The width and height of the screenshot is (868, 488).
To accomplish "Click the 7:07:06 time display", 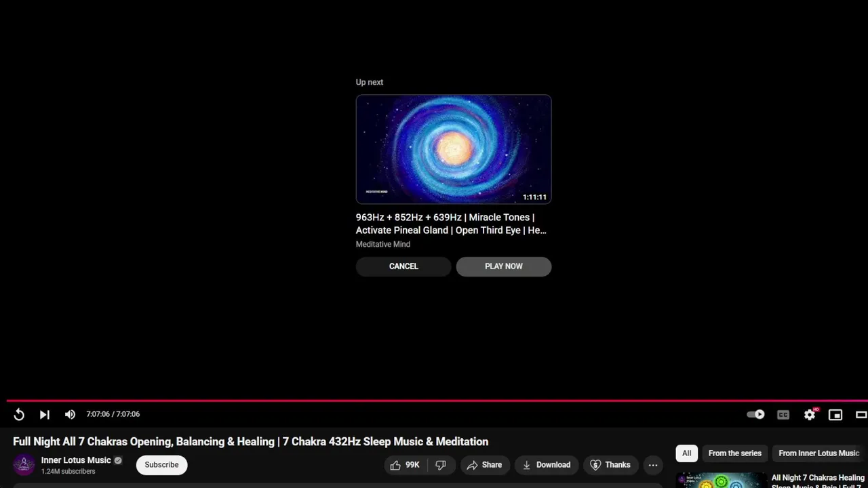I will coord(113,414).
